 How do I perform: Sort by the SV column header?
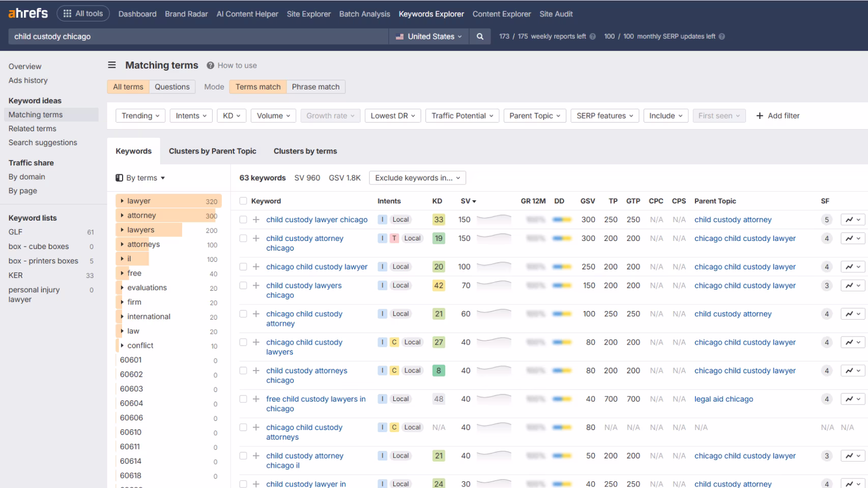click(468, 201)
